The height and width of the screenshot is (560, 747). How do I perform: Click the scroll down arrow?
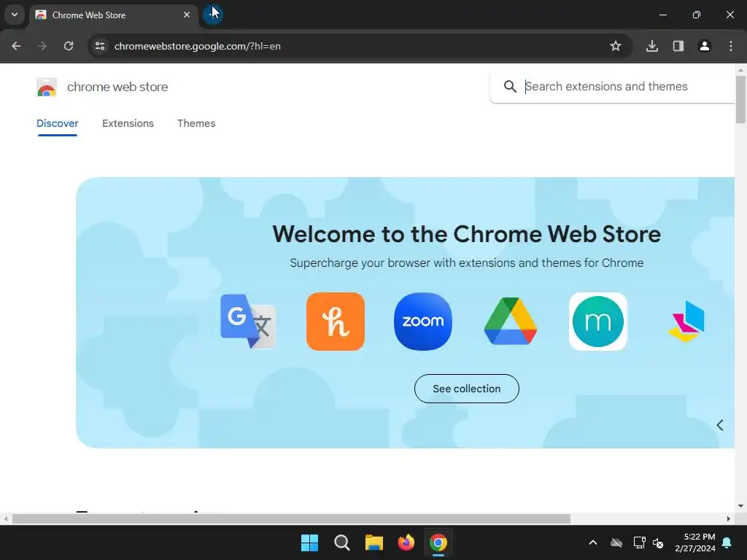[x=740, y=506]
